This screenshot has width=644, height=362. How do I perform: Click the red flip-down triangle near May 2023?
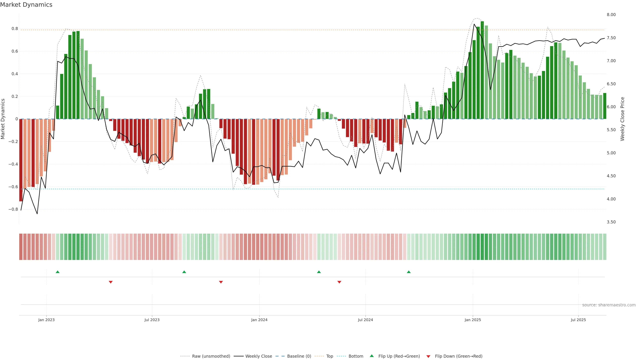tap(111, 282)
